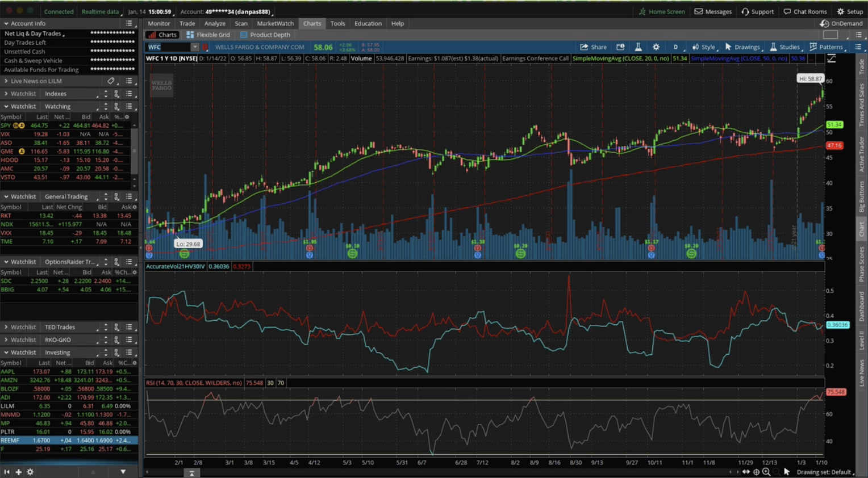
Task: Open the Trade tab
Action: tap(187, 23)
